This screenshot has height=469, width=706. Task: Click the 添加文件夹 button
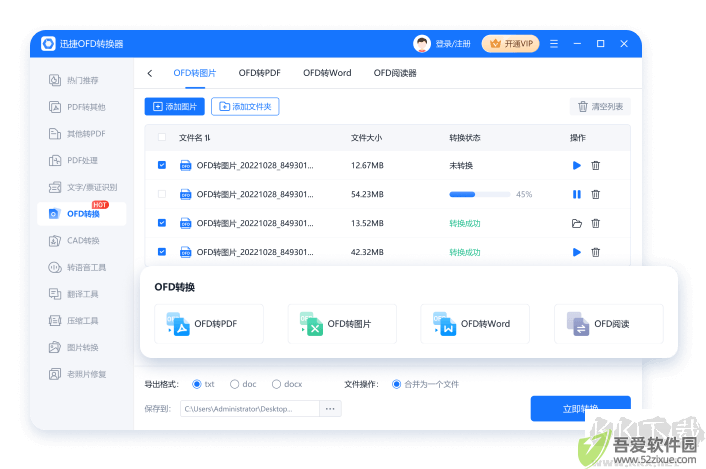tap(245, 107)
